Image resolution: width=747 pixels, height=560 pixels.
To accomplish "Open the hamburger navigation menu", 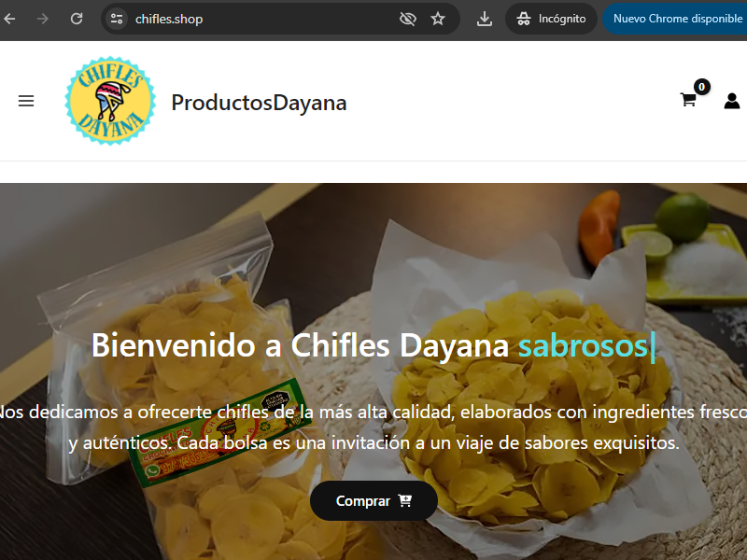I will (x=26, y=101).
